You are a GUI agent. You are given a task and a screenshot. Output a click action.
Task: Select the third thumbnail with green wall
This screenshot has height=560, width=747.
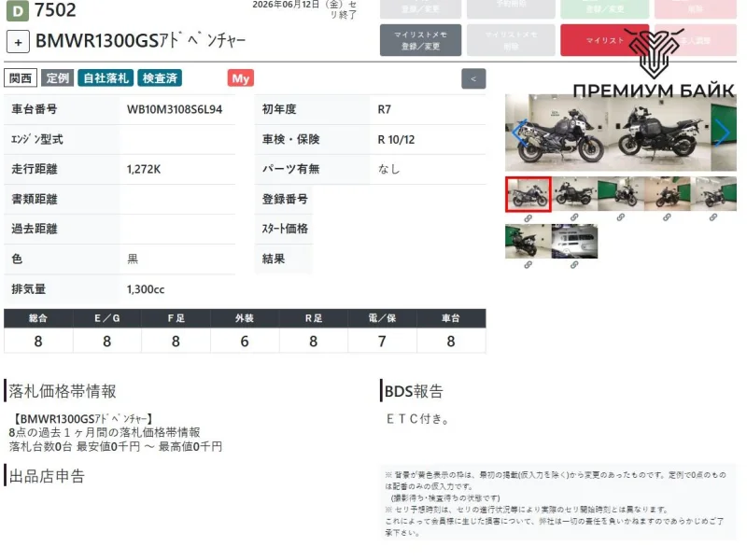(621, 194)
